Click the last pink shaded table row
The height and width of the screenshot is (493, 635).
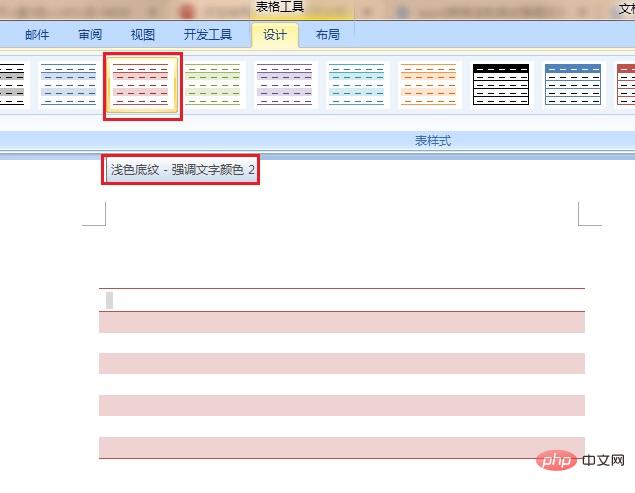[341, 447]
